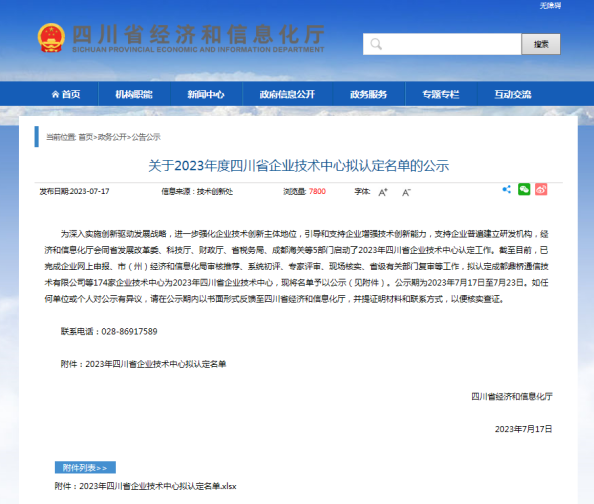The image size is (594, 504).
Task: Click the 公告公示 breadcrumb link
Action: coord(146,137)
